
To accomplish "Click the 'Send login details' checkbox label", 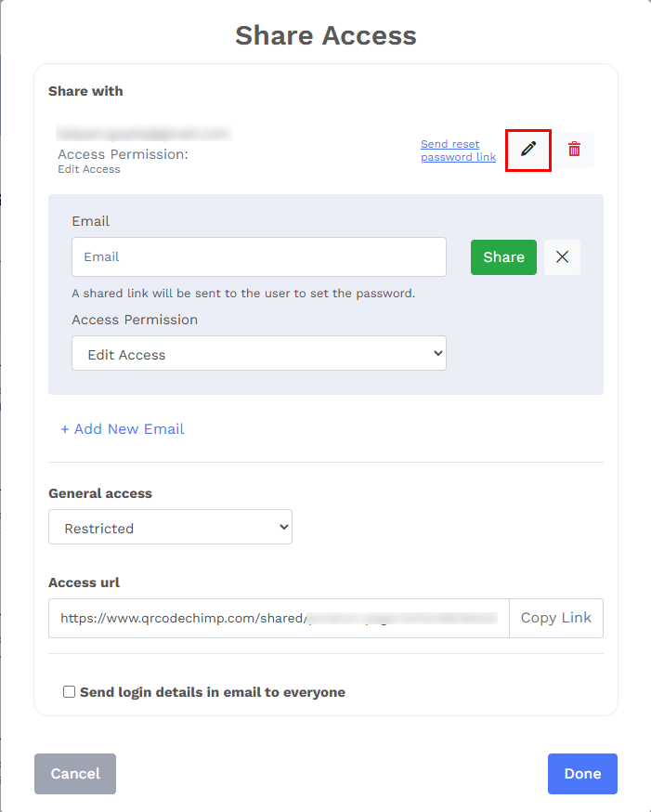I will (x=212, y=692).
